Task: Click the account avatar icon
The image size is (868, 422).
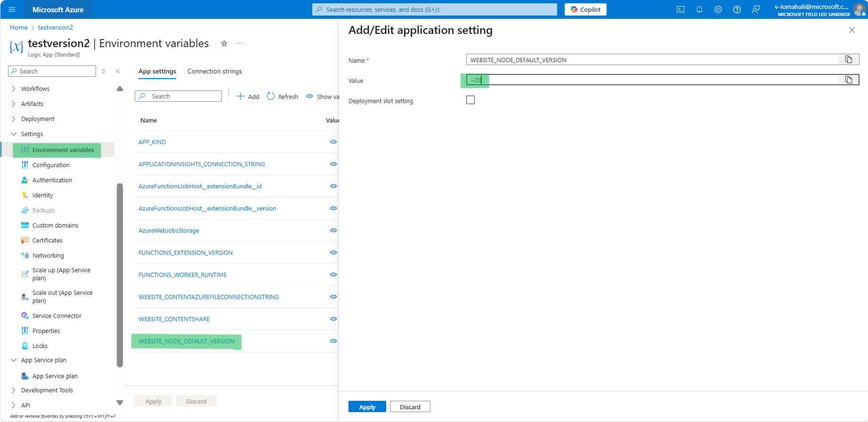Action: pyautogui.click(x=860, y=9)
